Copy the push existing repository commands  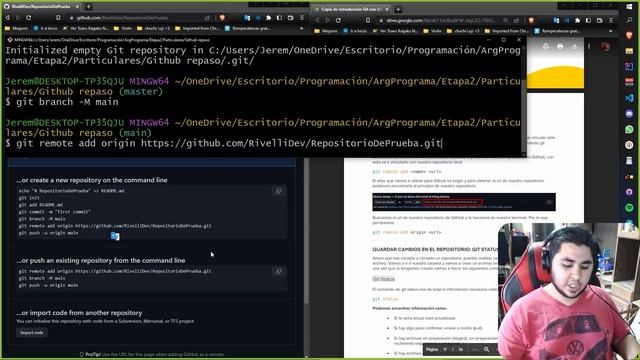click(x=279, y=271)
